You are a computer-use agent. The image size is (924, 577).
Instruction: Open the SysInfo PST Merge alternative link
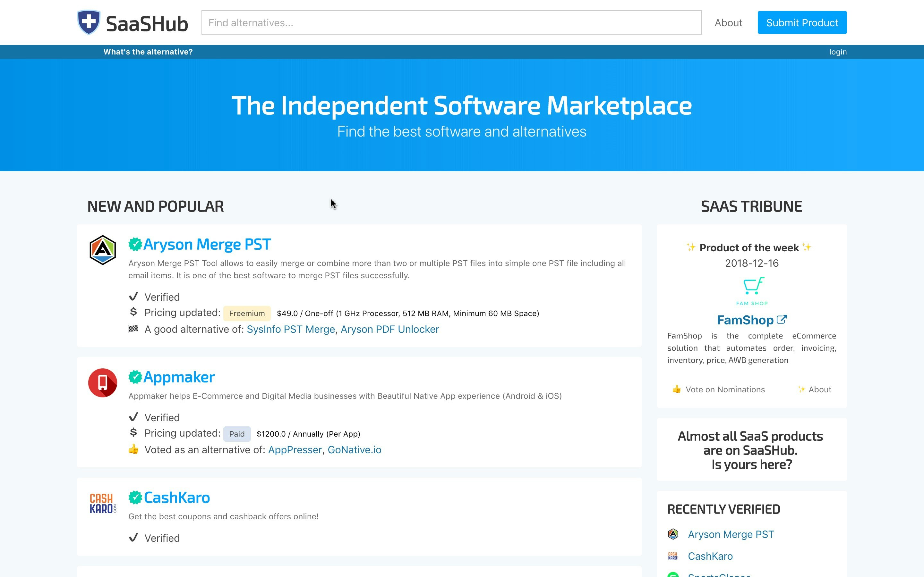pos(291,329)
